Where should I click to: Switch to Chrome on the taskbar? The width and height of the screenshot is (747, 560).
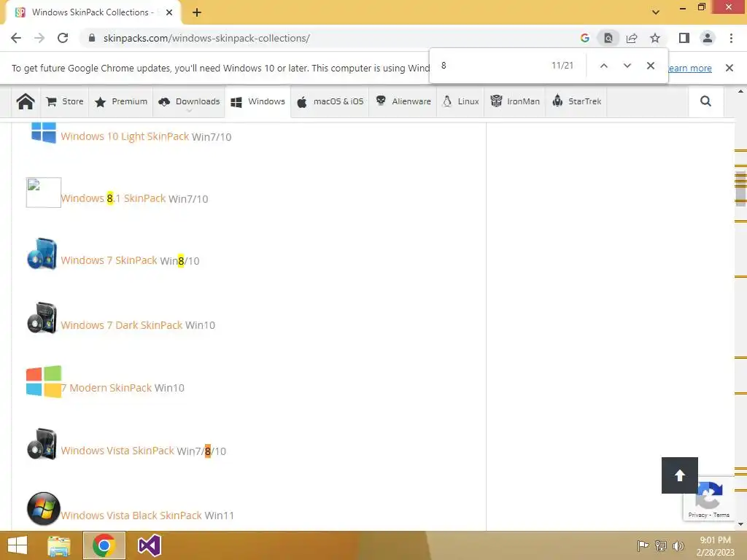tap(104, 545)
